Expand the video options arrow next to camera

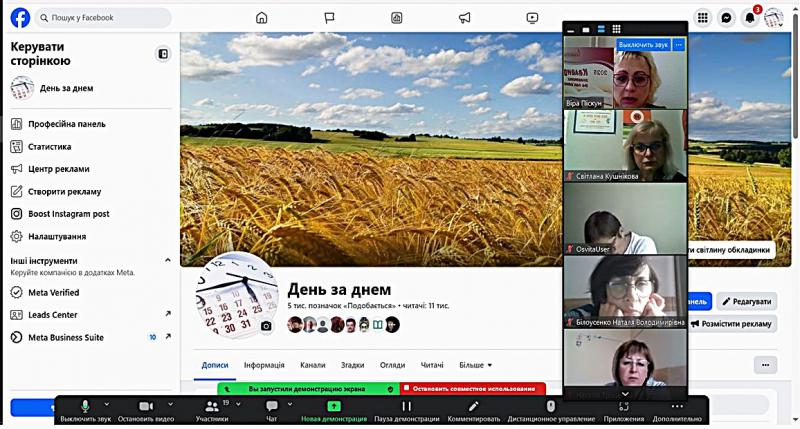(170, 404)
